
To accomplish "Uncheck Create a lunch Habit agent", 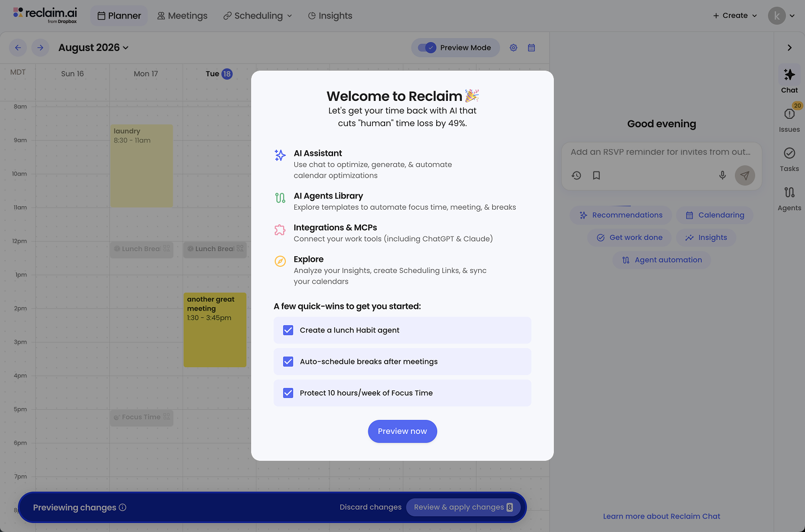I will pyautogui.click(x=288, y=330).
